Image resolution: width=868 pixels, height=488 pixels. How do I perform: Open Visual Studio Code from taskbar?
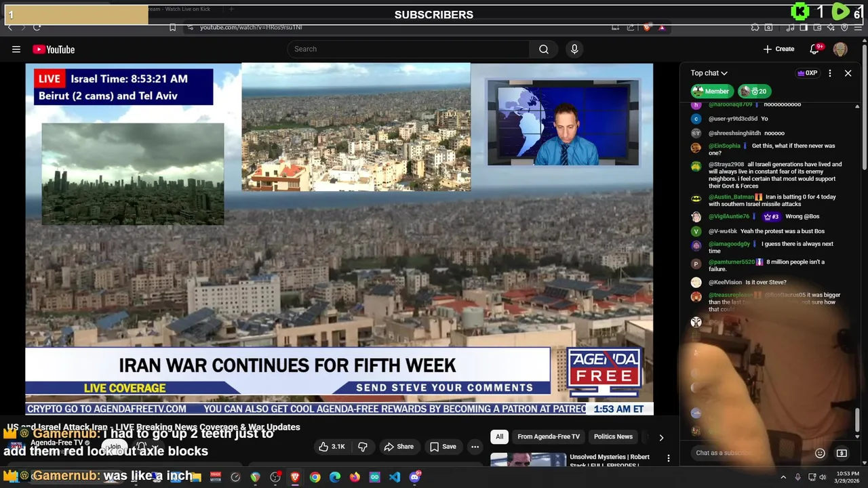click(x=395, y=477)
